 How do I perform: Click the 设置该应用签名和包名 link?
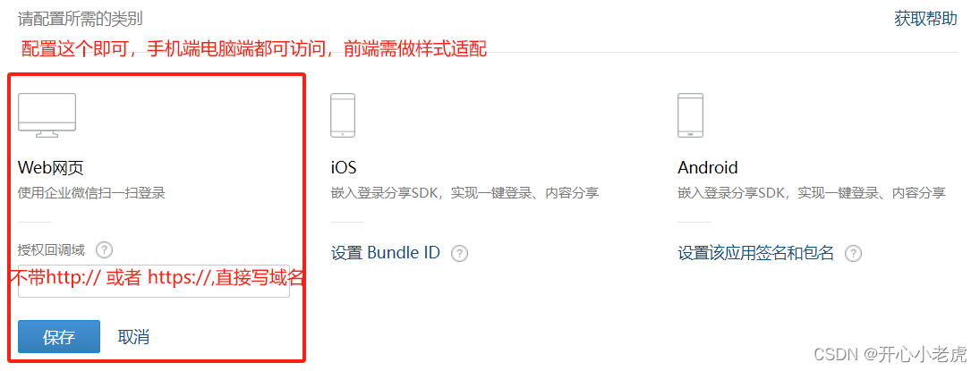[756, 253]
